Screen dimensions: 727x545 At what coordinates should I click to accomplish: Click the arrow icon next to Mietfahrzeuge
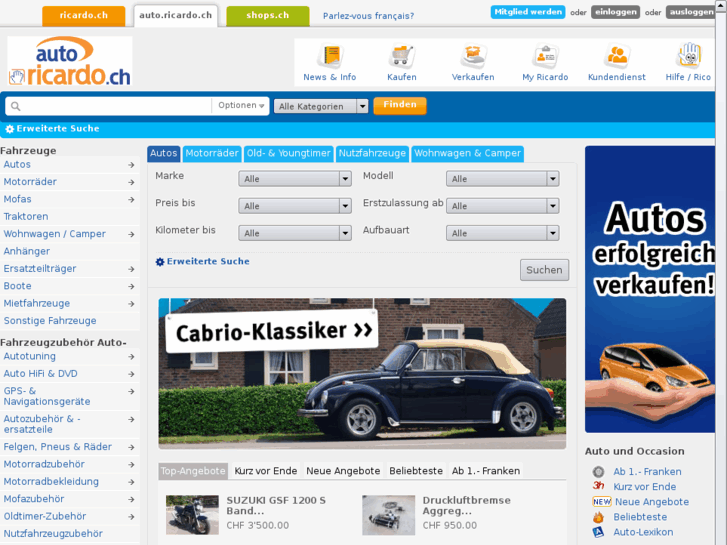[x=131, y=304]
